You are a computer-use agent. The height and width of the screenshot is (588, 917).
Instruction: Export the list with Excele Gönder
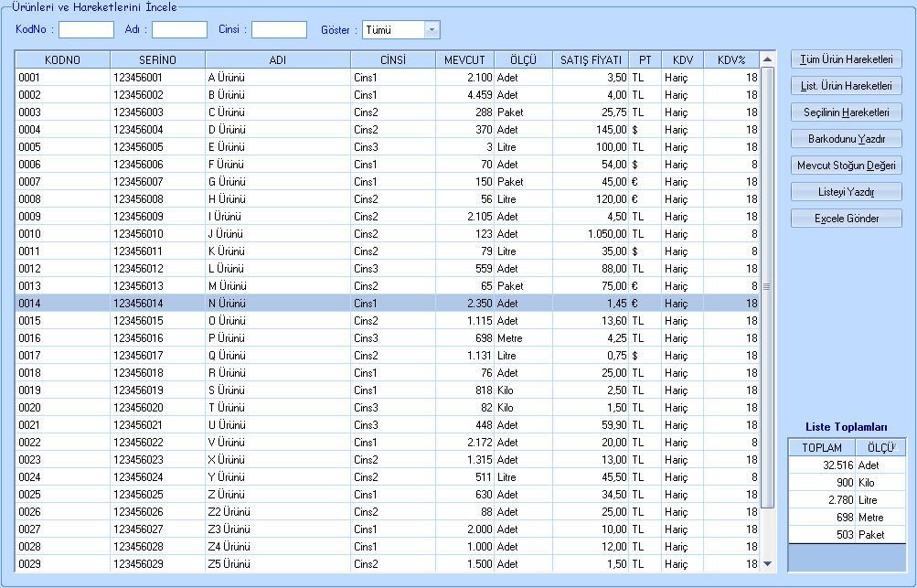pos(846,219)
